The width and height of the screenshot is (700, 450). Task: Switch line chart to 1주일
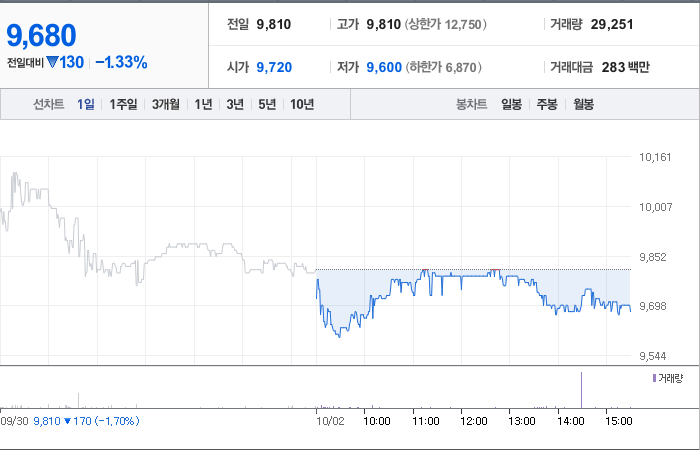click(x=123, y=104)
